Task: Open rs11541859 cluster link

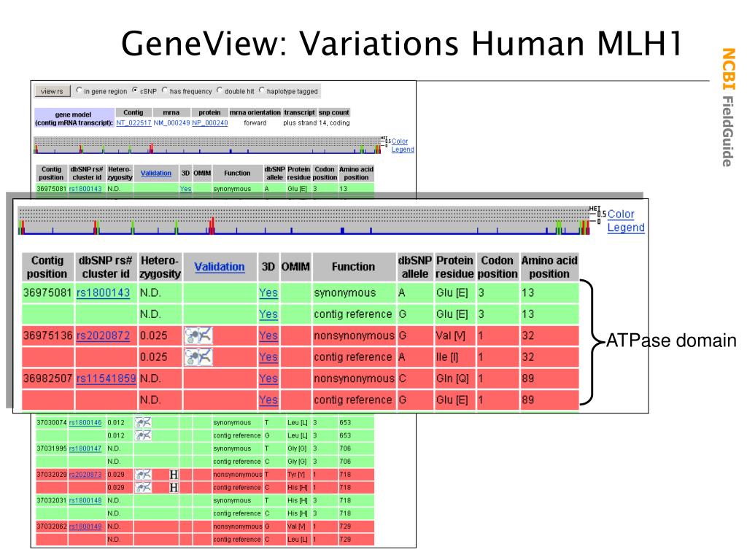Action: [106, 378]
